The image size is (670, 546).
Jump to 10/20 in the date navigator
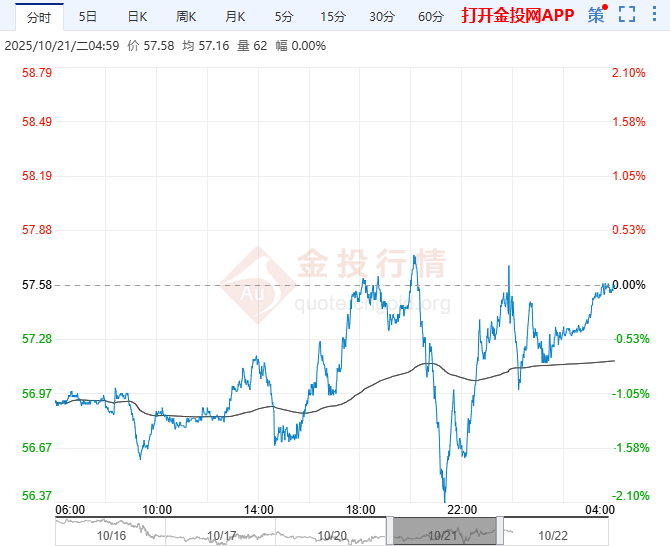click(x=332, y=535)
